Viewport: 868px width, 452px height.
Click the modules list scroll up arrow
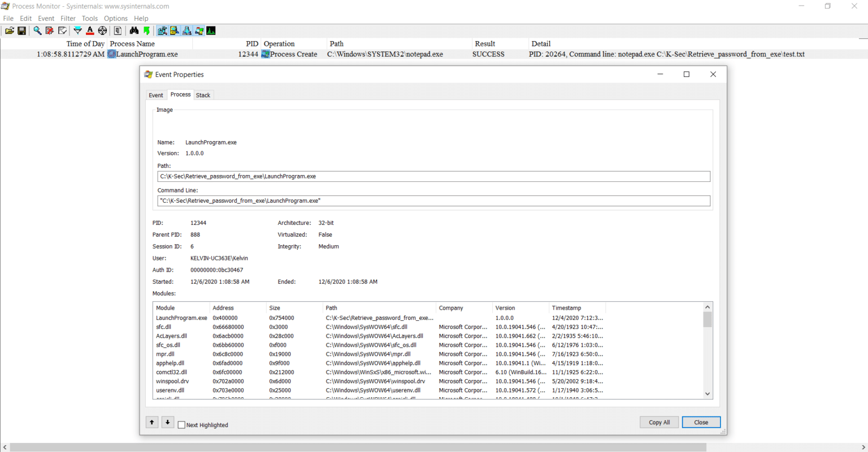[708, 307]
